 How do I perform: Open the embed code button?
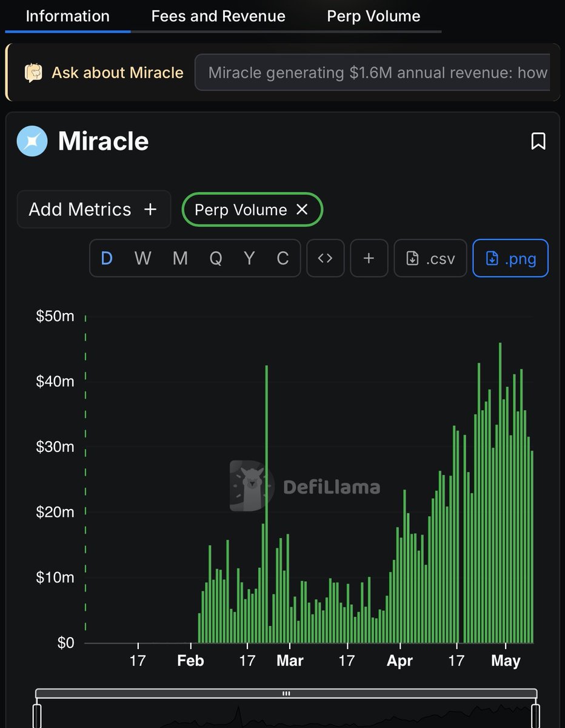click(x=326, y=258)
